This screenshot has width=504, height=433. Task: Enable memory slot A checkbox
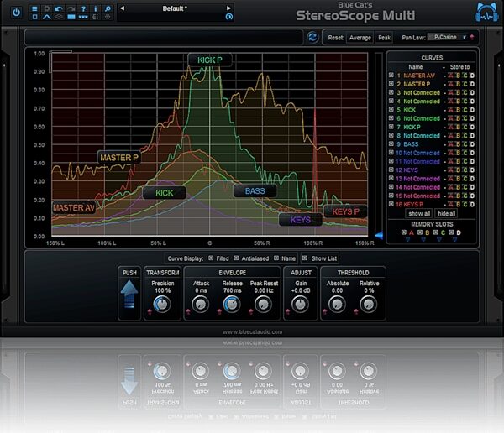[x=404, y=232]
